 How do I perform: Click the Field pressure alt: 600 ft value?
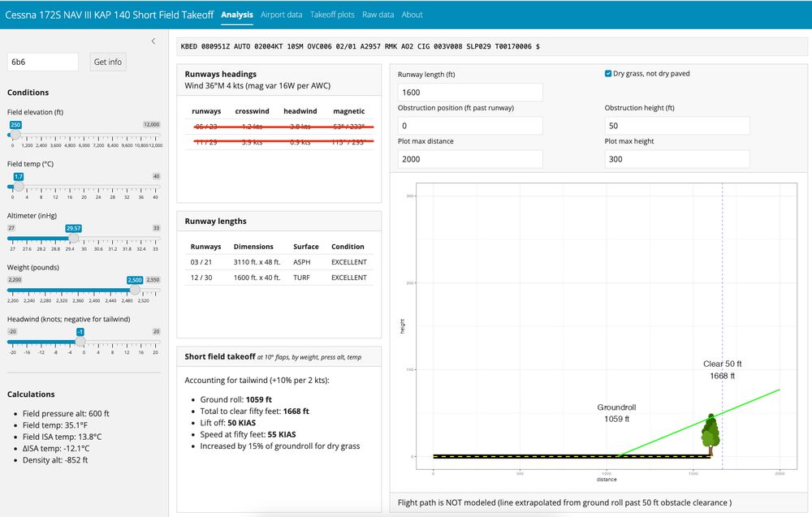66,413
